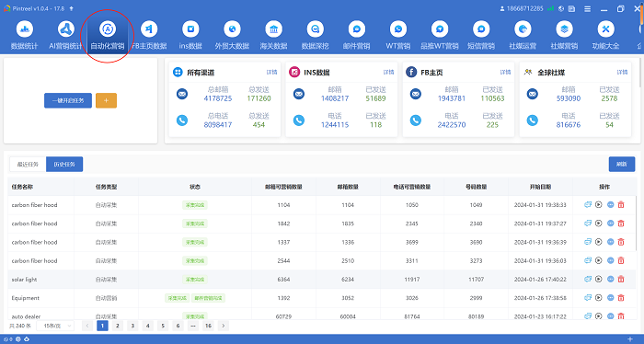Open the 功能大全 tools icon
The image size is (644, 344).
605,35
